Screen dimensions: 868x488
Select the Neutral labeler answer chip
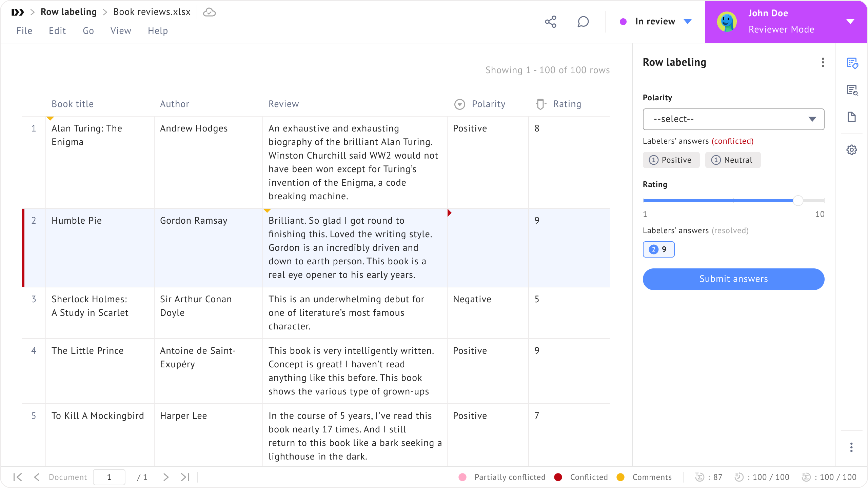tap(733, 160)
